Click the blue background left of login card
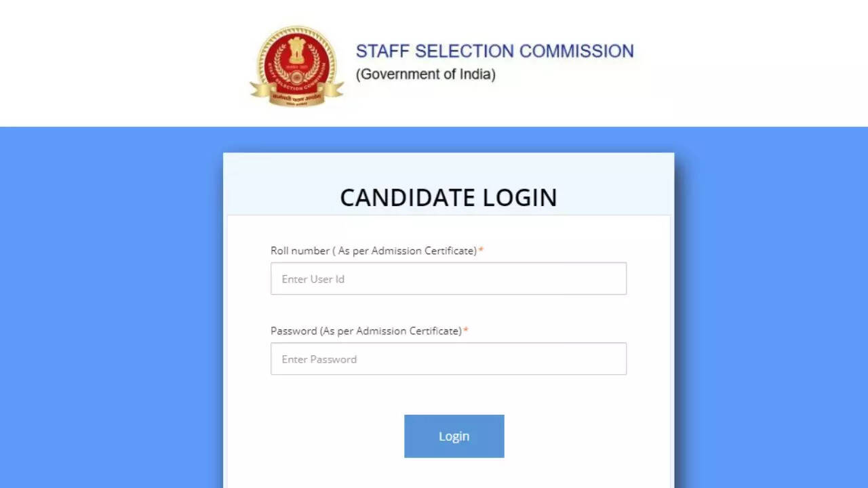This screenshot has height=488, width=868. tap(108, 305)
